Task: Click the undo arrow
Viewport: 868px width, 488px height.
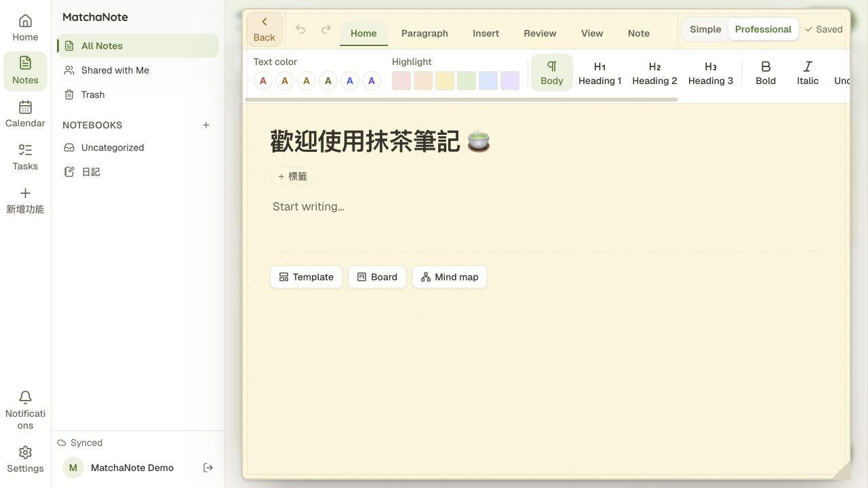Action: click(x=300, y=29)
